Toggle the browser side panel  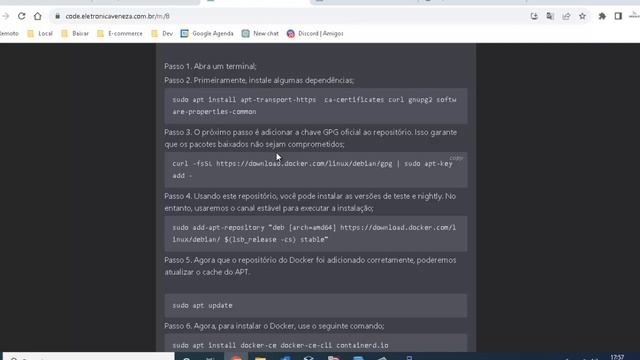pyautogui.click(x=618, y=16)
